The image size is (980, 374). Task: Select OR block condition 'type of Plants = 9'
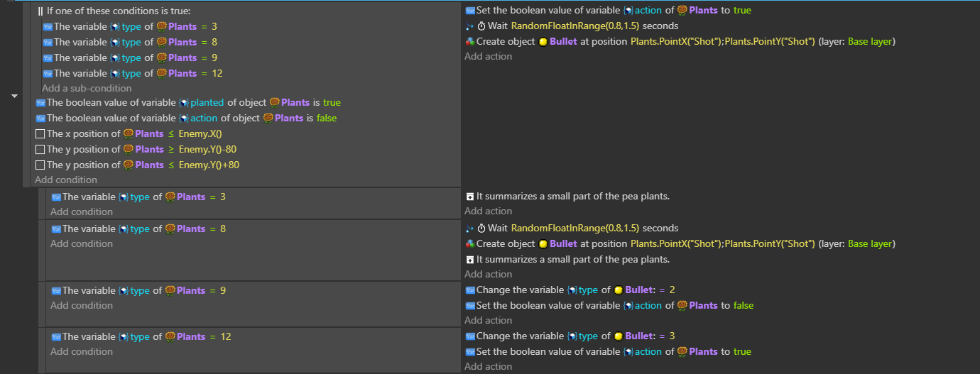[x=130, y=58]
